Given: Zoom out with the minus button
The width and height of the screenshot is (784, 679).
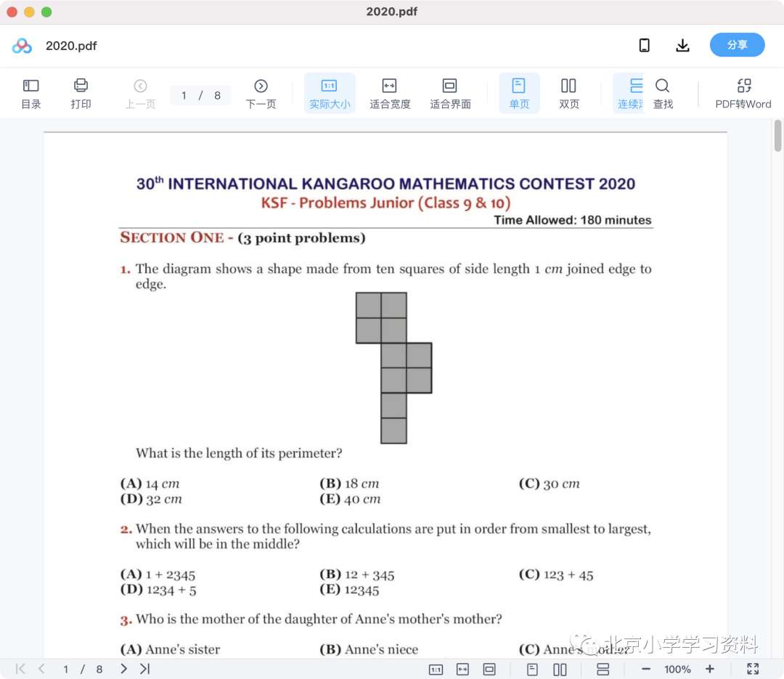Looking at the screenshot, I should pos(646,669).
